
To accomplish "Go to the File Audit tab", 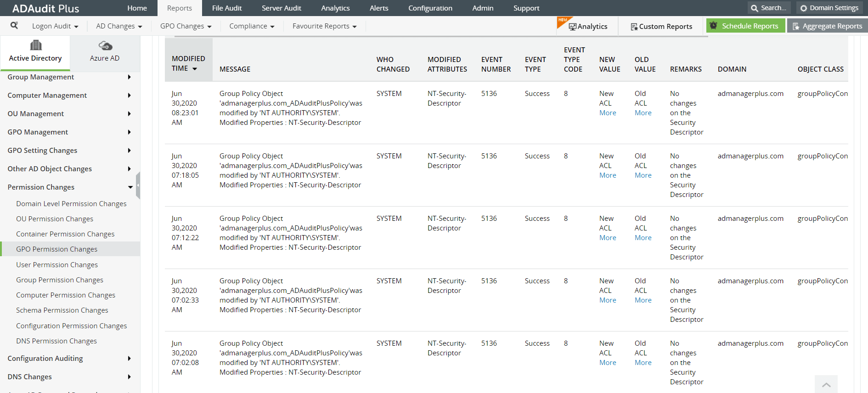I will point(227,8).
